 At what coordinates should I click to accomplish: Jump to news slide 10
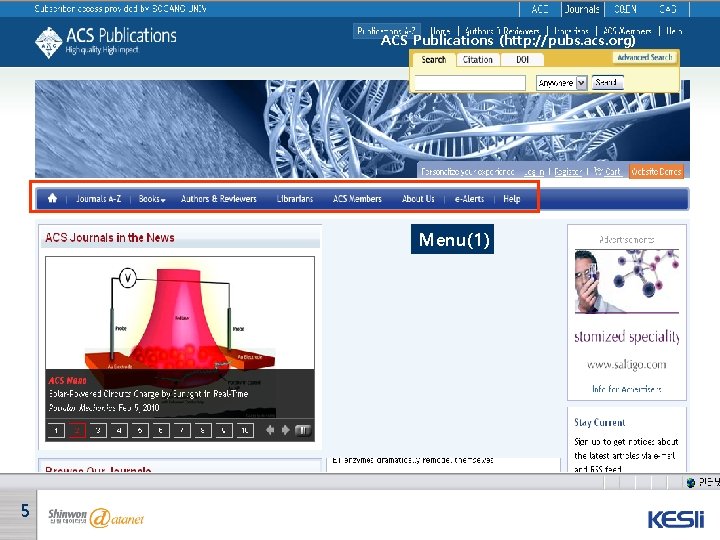point(245,430)
